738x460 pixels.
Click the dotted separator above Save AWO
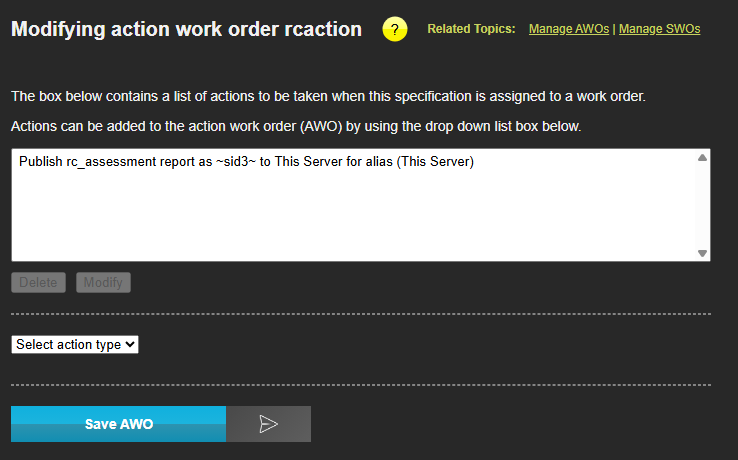point(360,385)
